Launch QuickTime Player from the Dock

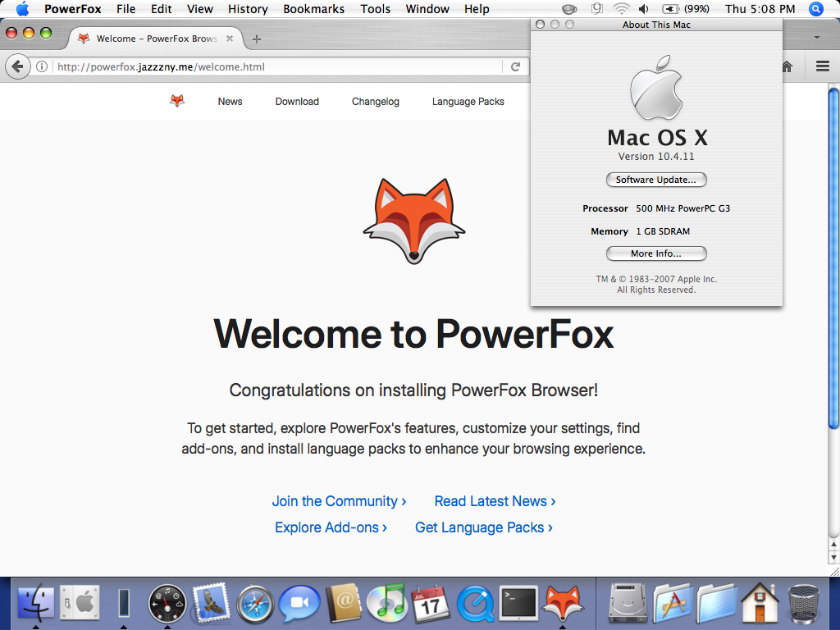pos(475,604)
